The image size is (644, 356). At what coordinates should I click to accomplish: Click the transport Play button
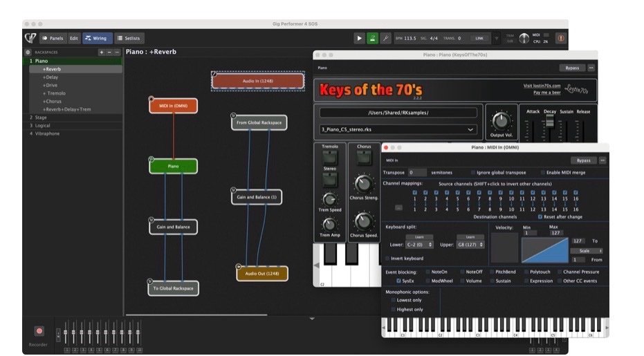coord(360,38)
